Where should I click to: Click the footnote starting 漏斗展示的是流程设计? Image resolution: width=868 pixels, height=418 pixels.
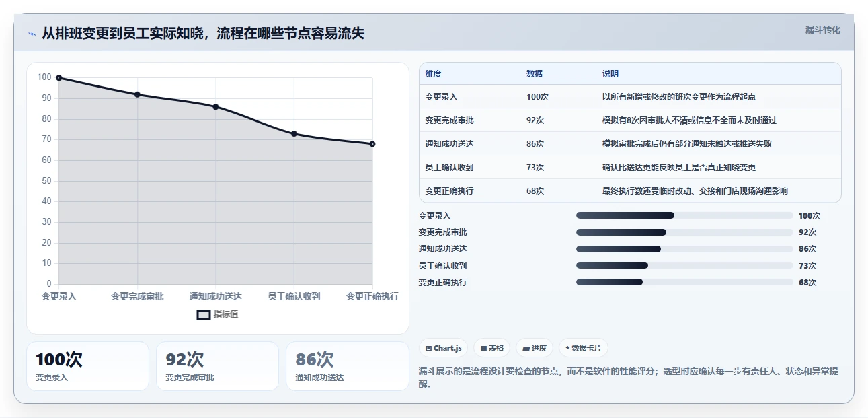(x=628, y=378)
